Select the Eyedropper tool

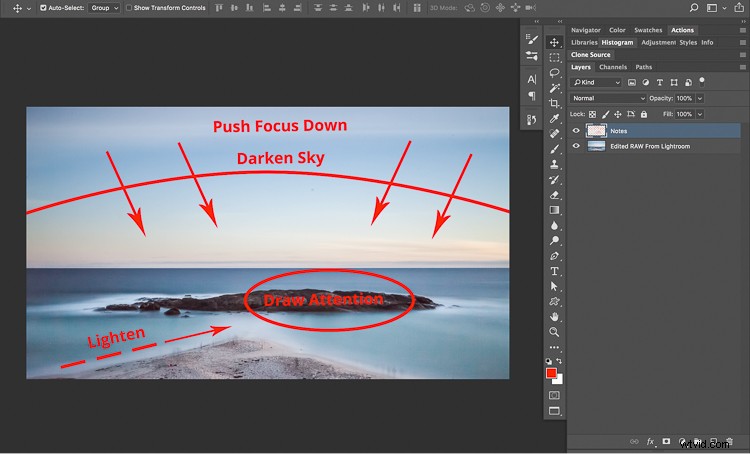[554, 118]
